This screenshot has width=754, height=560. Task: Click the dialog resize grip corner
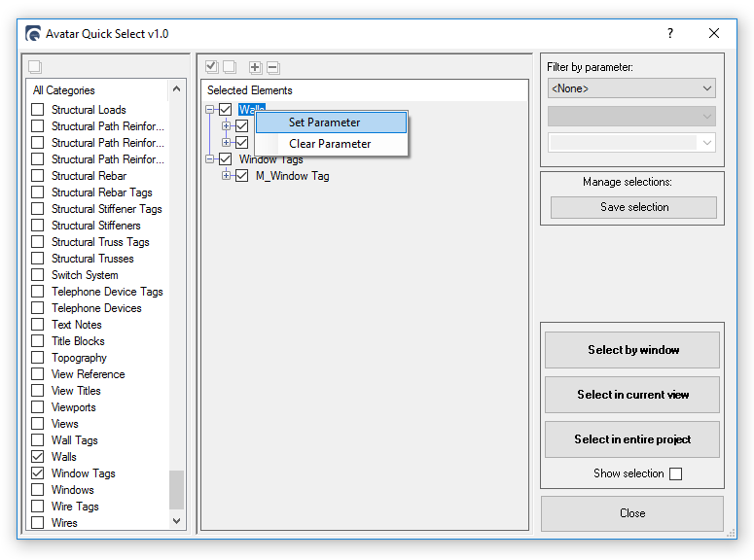pyautogui.click(x=731, y=533)
